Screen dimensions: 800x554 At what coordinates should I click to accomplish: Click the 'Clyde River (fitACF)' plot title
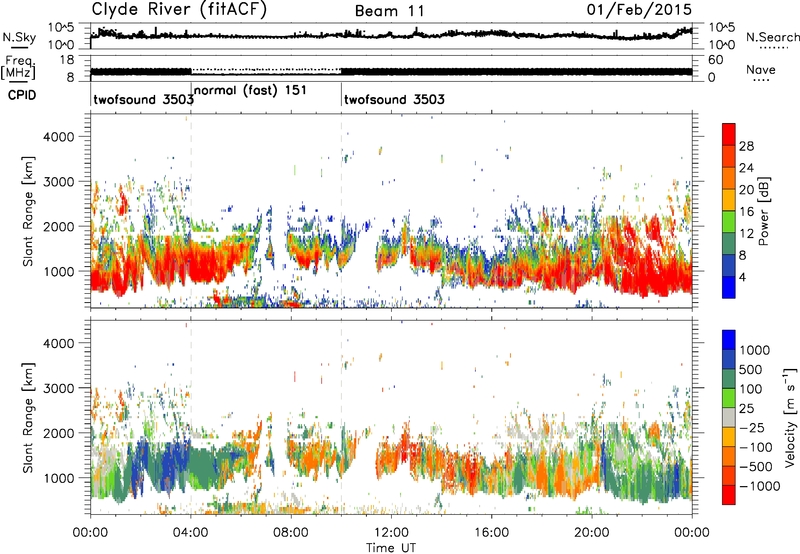(179, 9)
